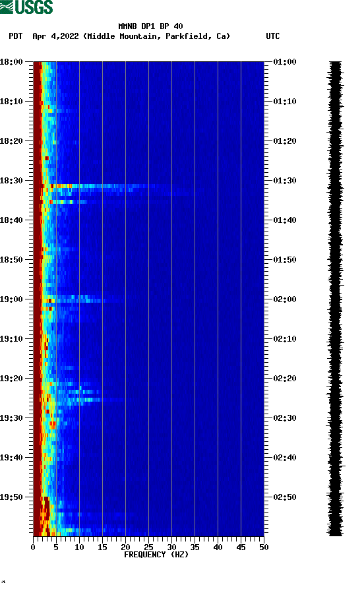Click the 01:00 UTC time label
This screenshot has width=364, height=589.
pos(285,61)
